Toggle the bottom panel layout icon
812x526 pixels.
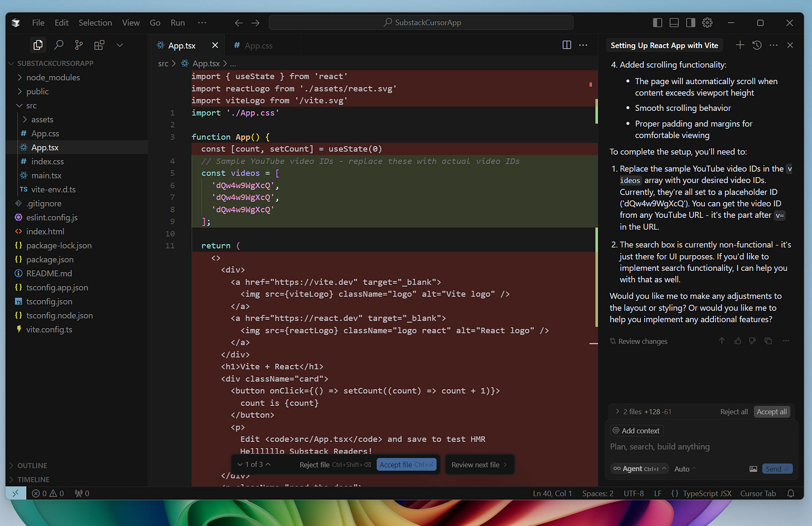click(x=674, y=23)
